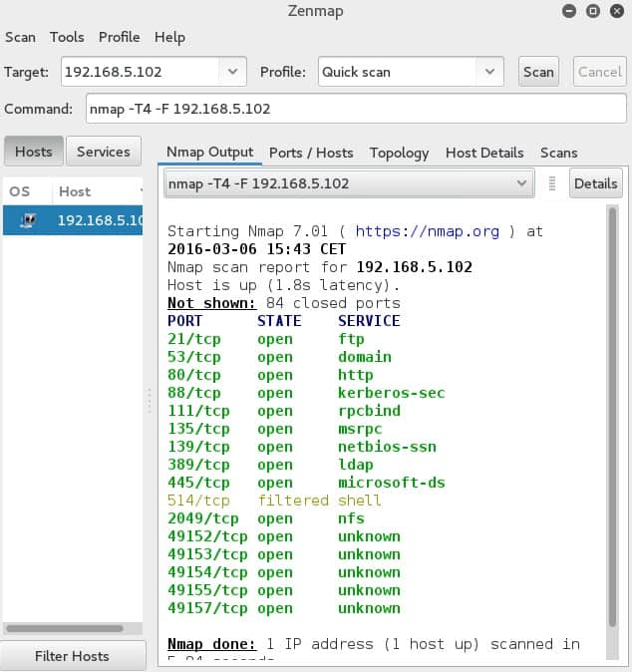Start the scan with the Scan button
This screenshot has height=672, width=632.
(538, 72)
